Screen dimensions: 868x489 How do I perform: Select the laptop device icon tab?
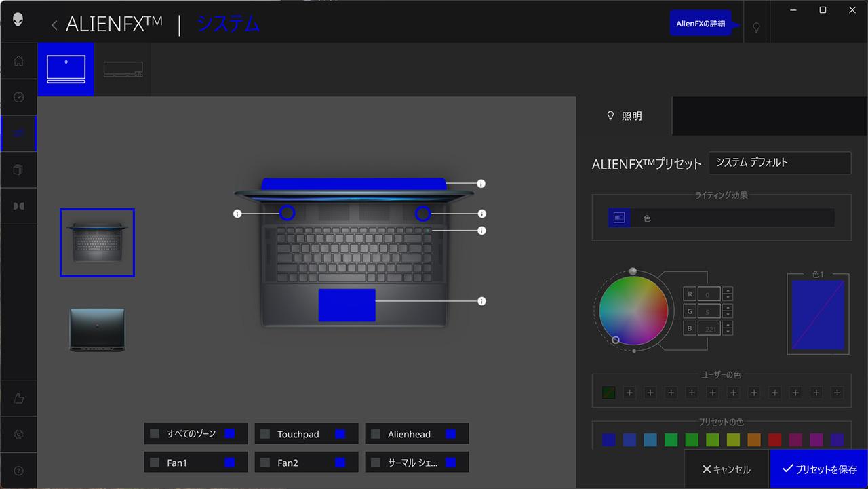point(66,69)
